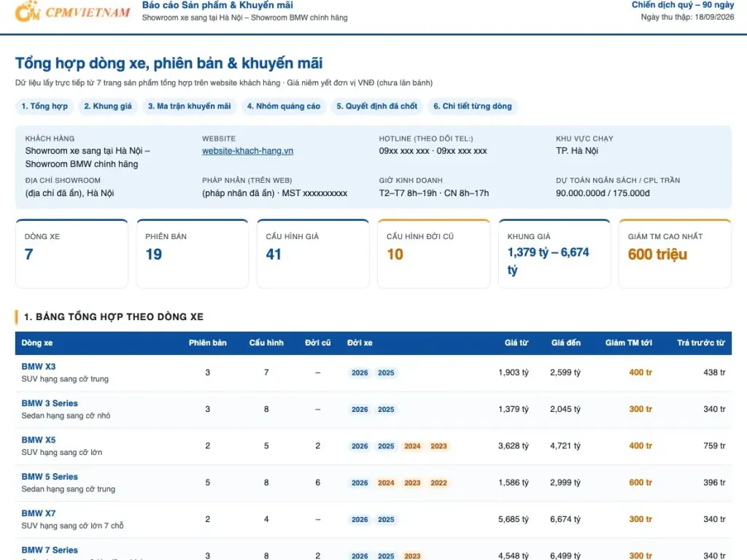This screenshot has height=560, width=747.
Task: Open the website-khach-hang.vn link
Action: (248, 151)
